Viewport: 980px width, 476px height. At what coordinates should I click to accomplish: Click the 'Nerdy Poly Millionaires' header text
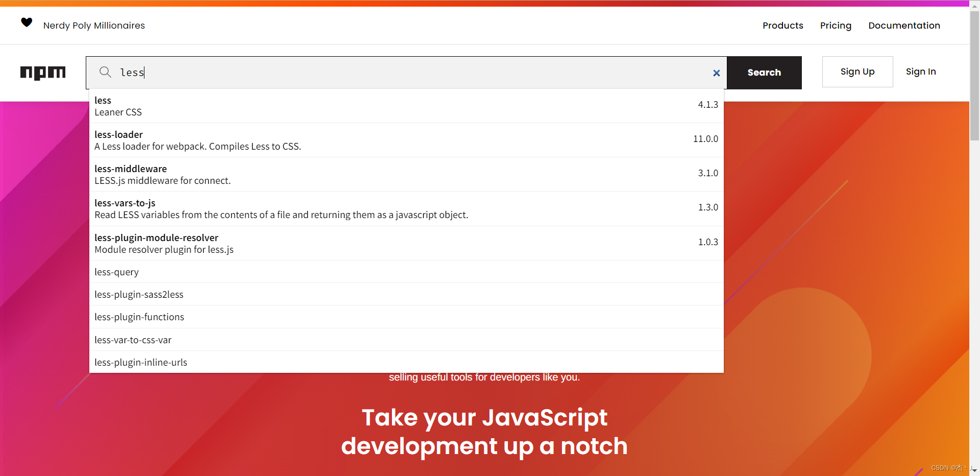pyautogui.click(x=93, y=25)
